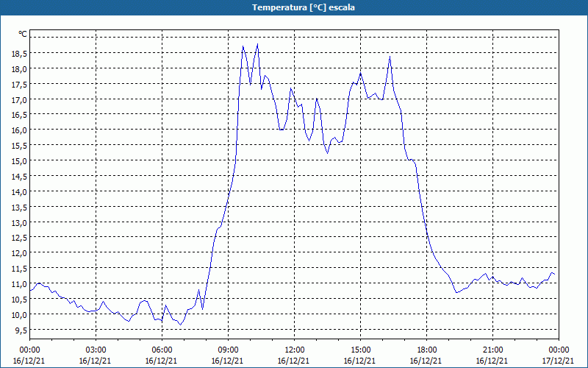The image size is (588, 368).
Task: Select the 18,5 y-axis label
Action: 20,54
